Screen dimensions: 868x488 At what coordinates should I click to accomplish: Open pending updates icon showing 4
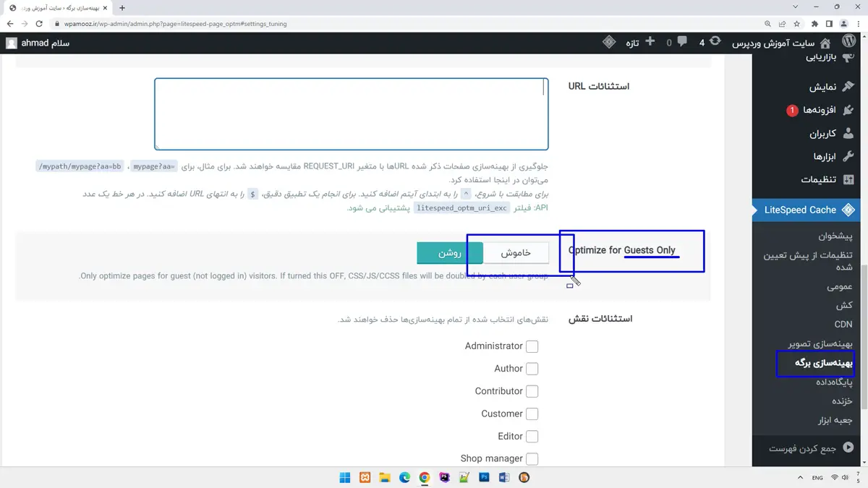pyautogui.click(x=715, y=42)
